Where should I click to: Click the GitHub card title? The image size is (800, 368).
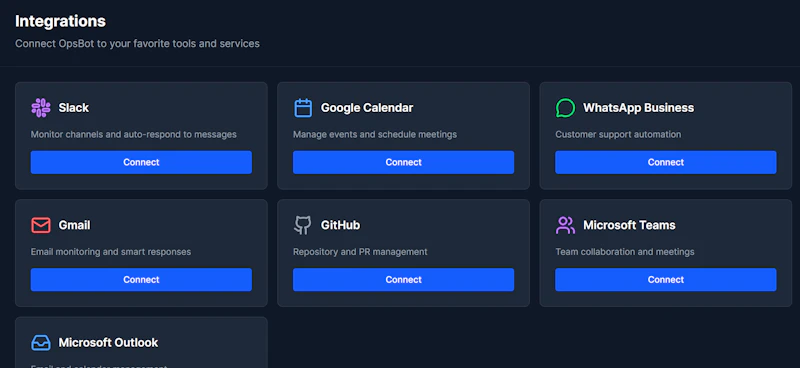click(x=340, y=225)
